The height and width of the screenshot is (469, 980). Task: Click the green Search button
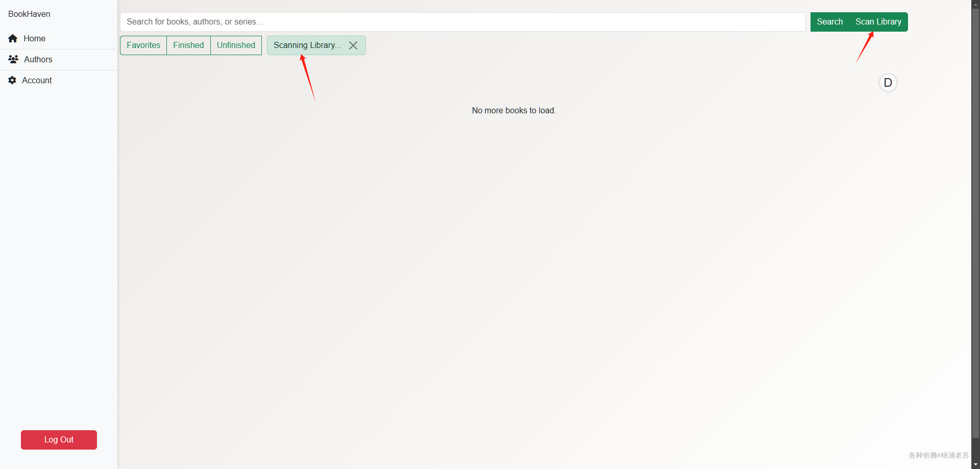829,22
